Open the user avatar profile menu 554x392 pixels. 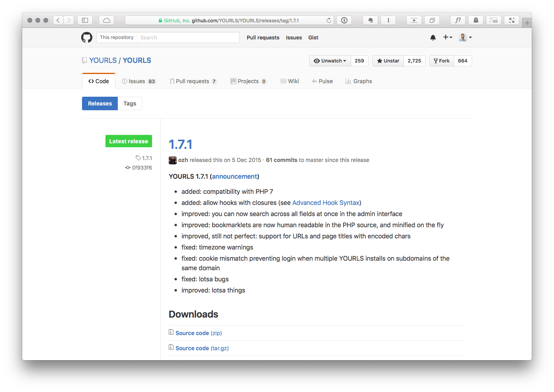465,37
